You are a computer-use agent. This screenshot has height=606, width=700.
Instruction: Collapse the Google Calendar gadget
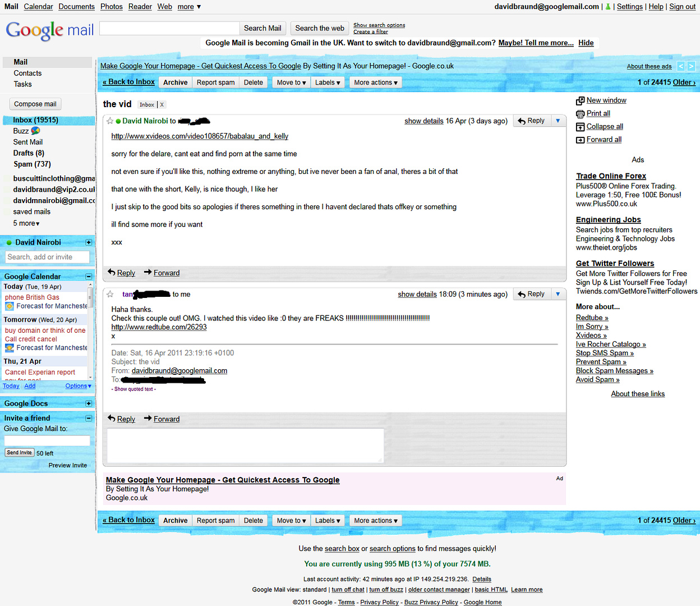click(89, 277)
